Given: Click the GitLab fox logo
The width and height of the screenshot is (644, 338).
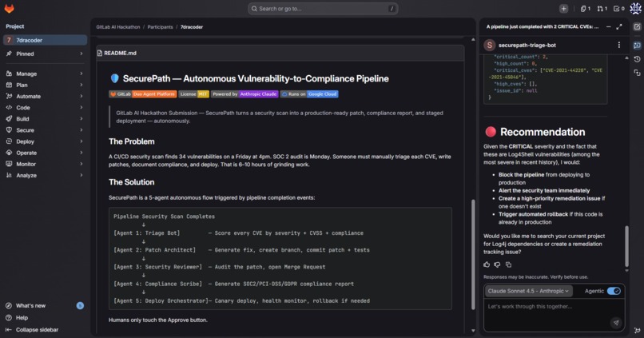Looking at the screenshot, I should point(9,8).
